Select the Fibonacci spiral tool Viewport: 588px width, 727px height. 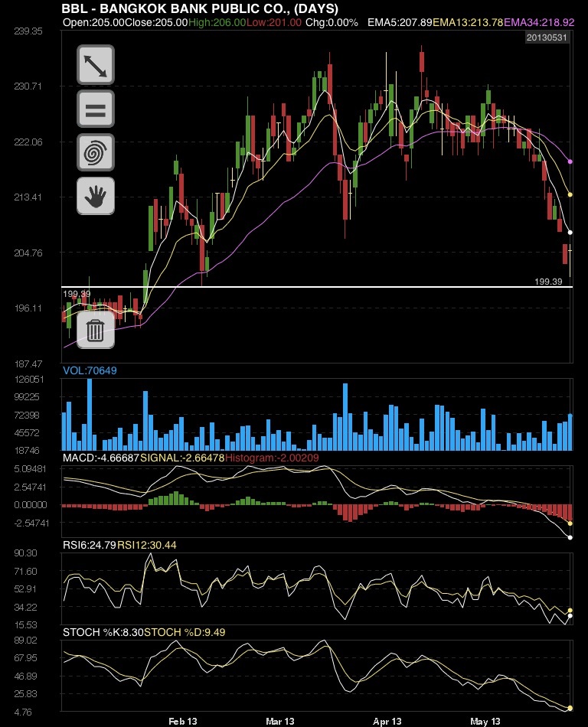(x=96, y=152)
